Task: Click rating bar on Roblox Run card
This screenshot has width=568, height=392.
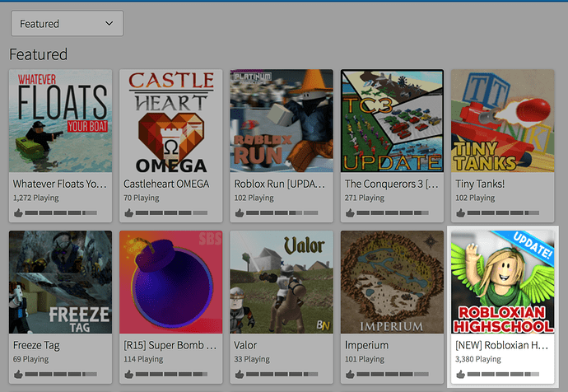Action: point(282,213)
